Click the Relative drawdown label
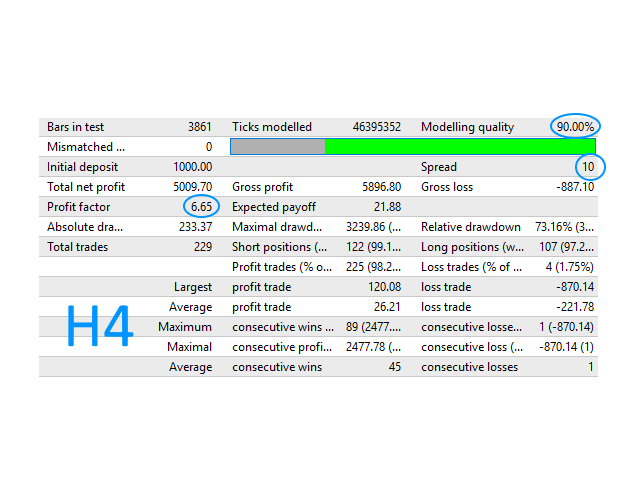 pos(471,227)
